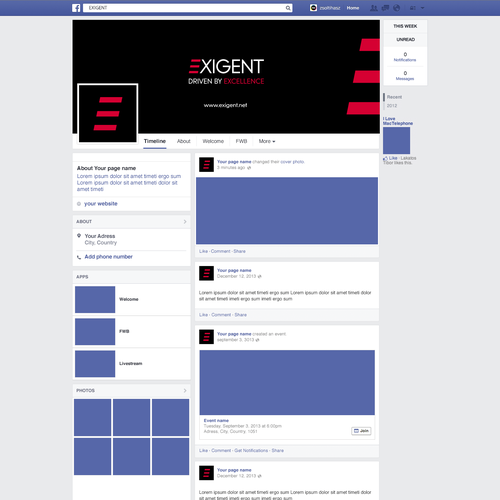The height and width of the screenshot is (500, 500).
Task: Click page avatar on bottom post
Action: [x=206, y=473]
